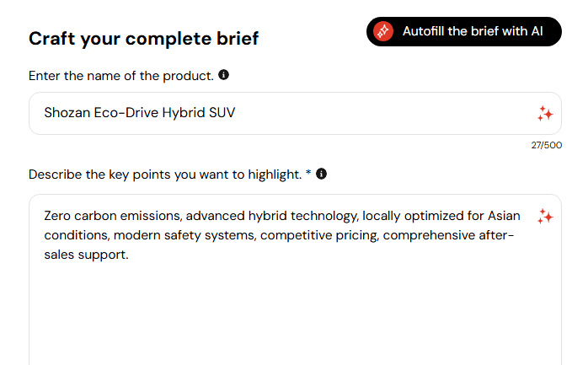Click on 'modern safety systems' in the textarea

(x=184, y=235)
